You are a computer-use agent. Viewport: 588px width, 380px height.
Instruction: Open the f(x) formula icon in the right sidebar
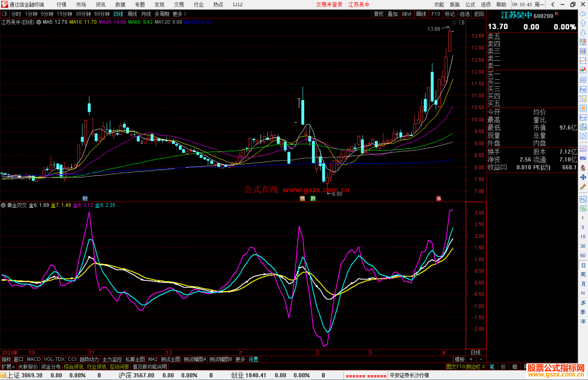(x=583, y=127)
